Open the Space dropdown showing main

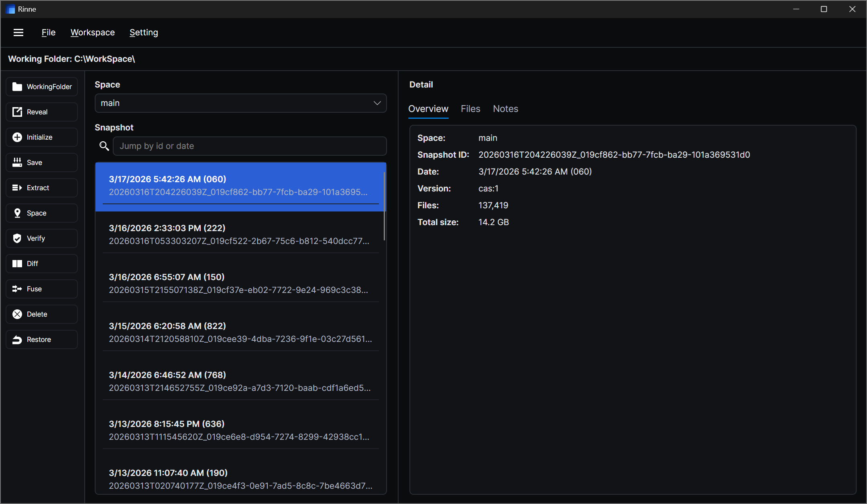[240, 103]
